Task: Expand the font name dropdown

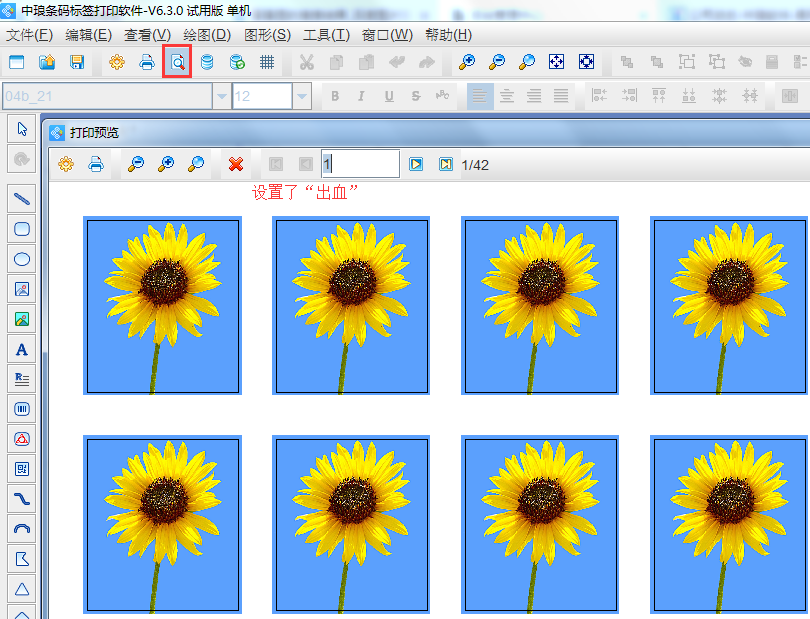Action: point(221,96)
